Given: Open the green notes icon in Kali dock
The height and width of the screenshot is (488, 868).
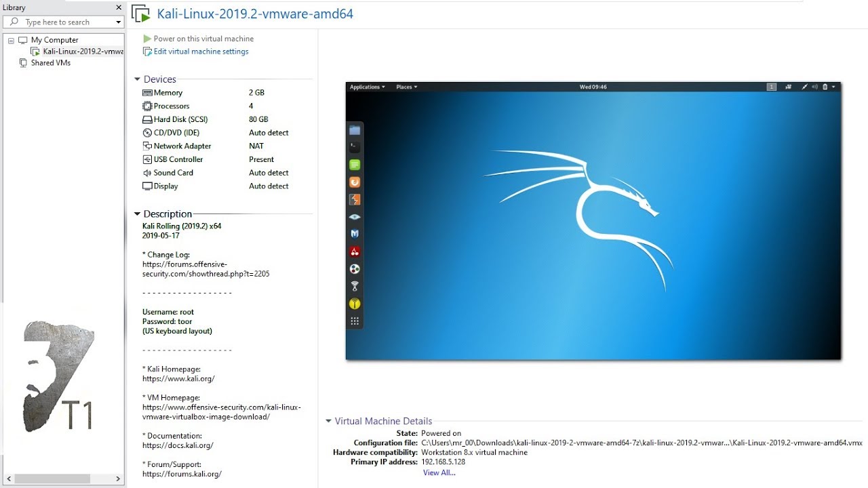Looking at the screenshot, I should tap(355, 165).
